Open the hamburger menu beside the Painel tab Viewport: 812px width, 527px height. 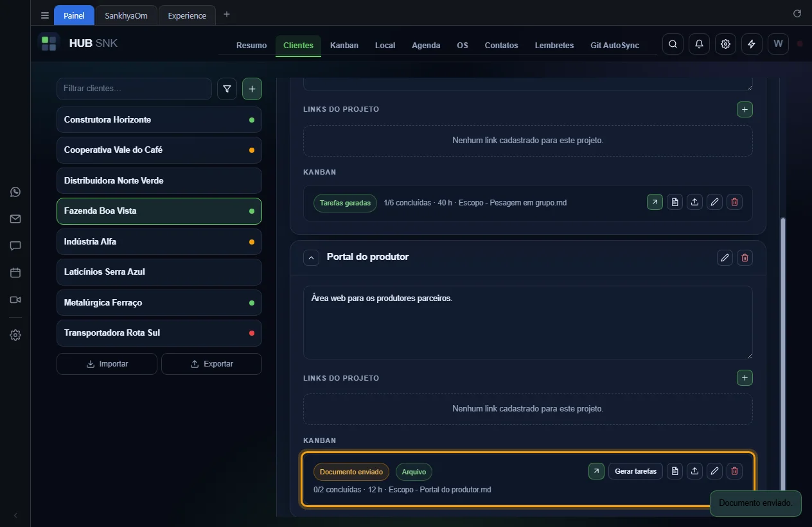click(x=44, y=15)
